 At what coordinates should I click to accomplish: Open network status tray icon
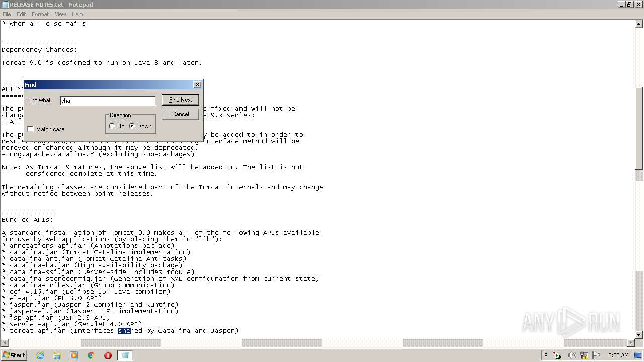tap(584, 355)
